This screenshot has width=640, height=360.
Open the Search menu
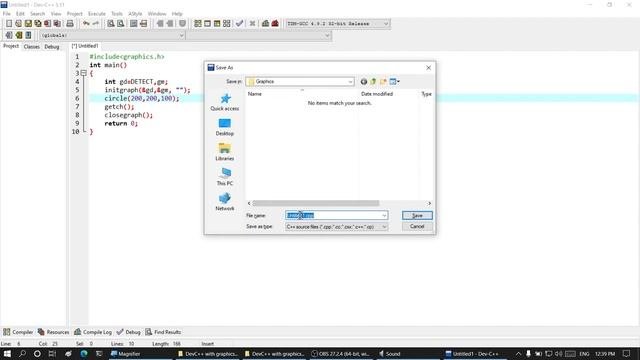tap(38, 14)
